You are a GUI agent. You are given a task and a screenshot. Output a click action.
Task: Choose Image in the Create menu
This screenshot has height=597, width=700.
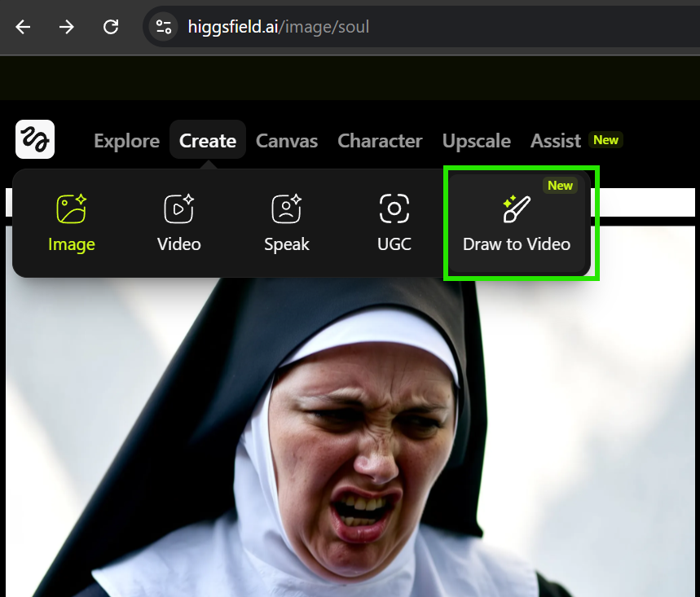click(x=72, y=223)
